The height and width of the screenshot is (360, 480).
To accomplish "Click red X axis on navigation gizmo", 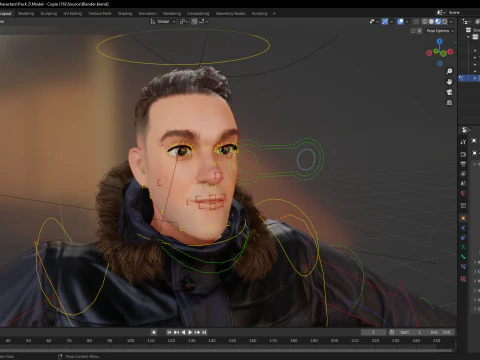I will [x=450, y=52].
